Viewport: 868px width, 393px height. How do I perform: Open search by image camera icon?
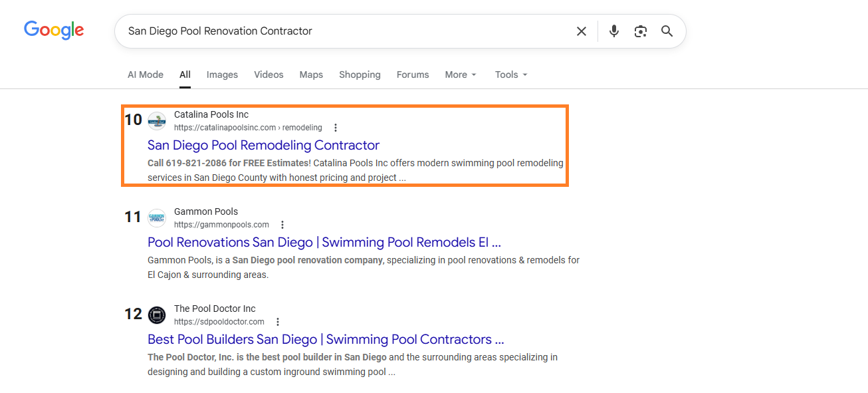[641, 31]
